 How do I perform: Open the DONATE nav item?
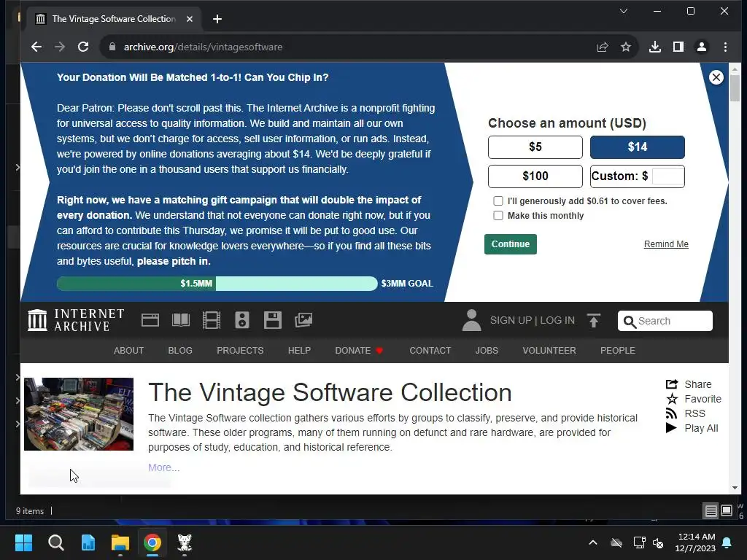[x=359, y=351]
